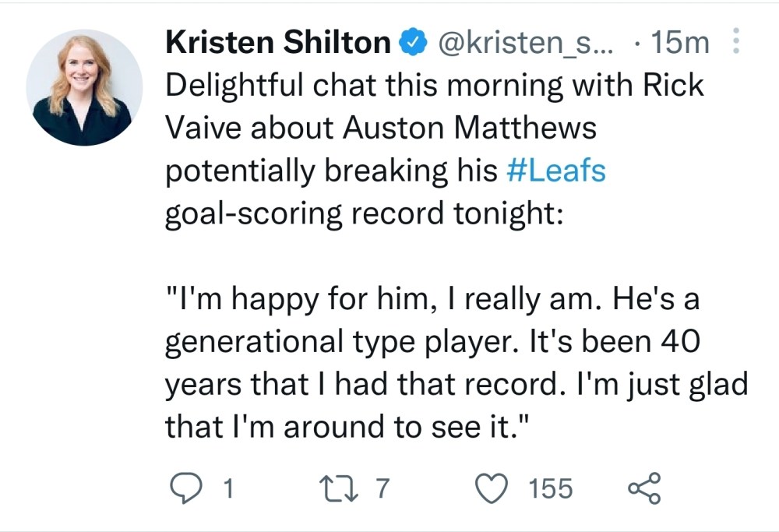The height and width of the screenshot is (532, 779).
Task: Click the "goal-scoring record tonight:" line
Action: coord(362,213)
